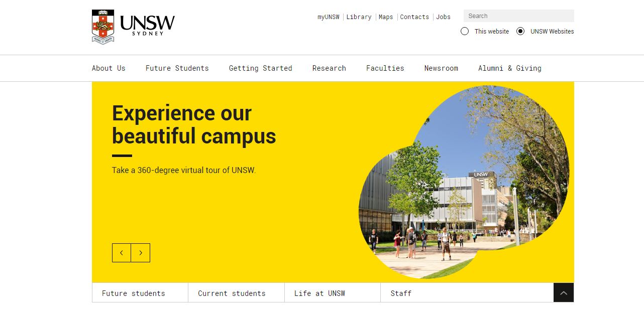Go to previous carousel slide
This screenshot has height=312, width=644.
(122, 253)
